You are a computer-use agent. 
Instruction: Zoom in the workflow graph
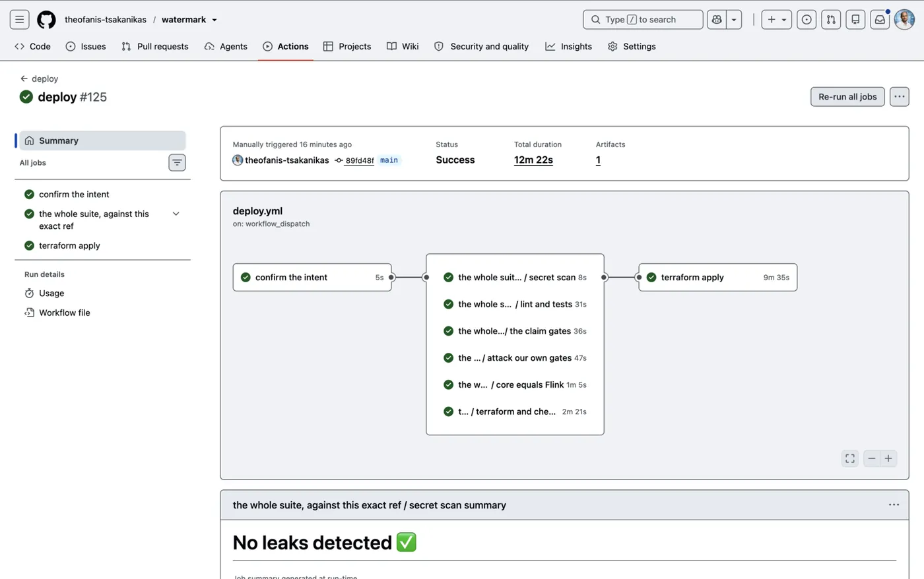[x=888, y=458]
